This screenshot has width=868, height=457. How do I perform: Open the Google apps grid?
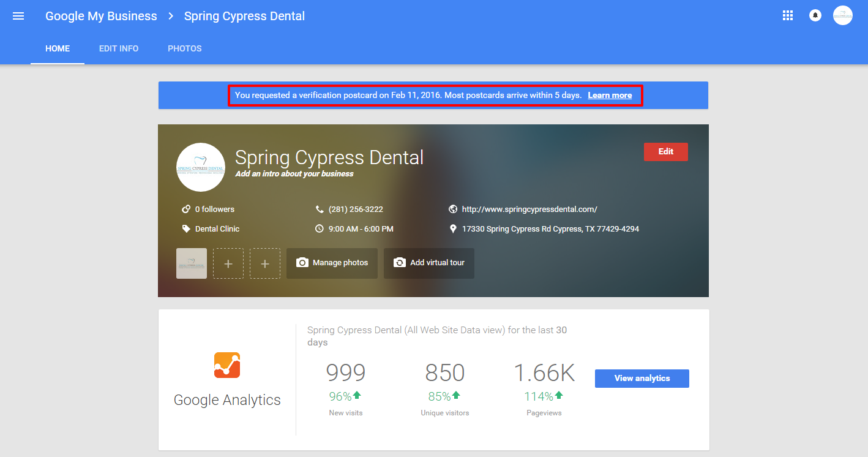[x=788, y=16]
